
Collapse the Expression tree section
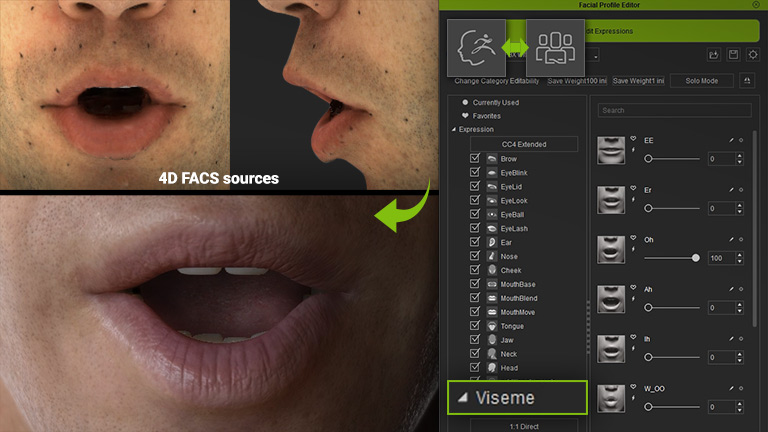(453, 130)
